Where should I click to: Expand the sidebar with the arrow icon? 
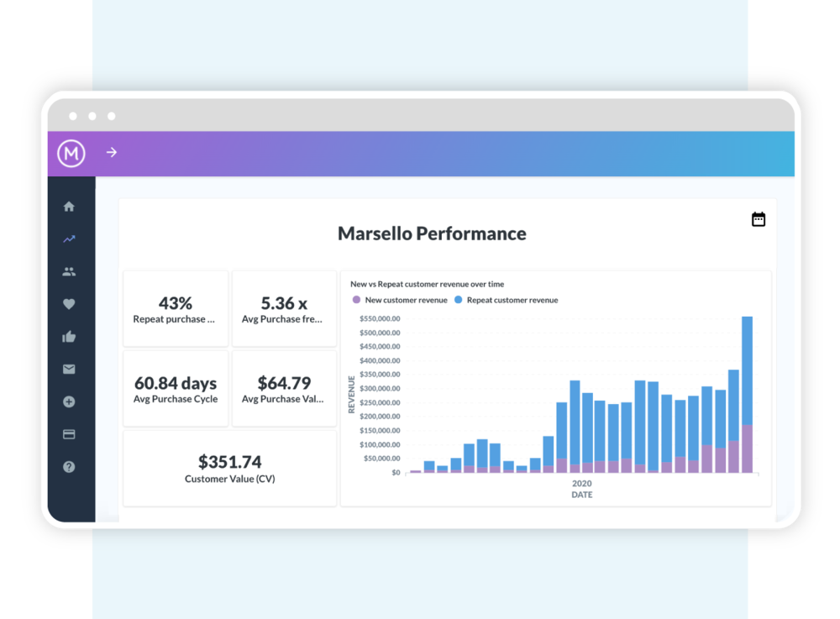[x=112, y=154]
